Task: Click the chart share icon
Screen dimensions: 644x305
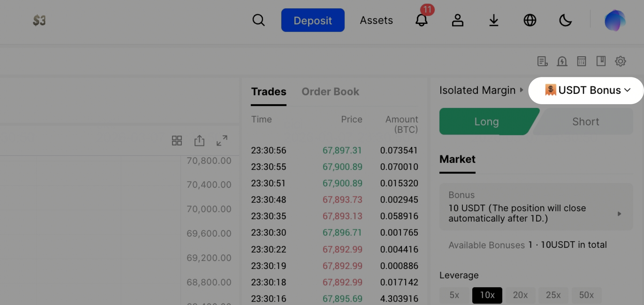Action: (x=199, y=140)
